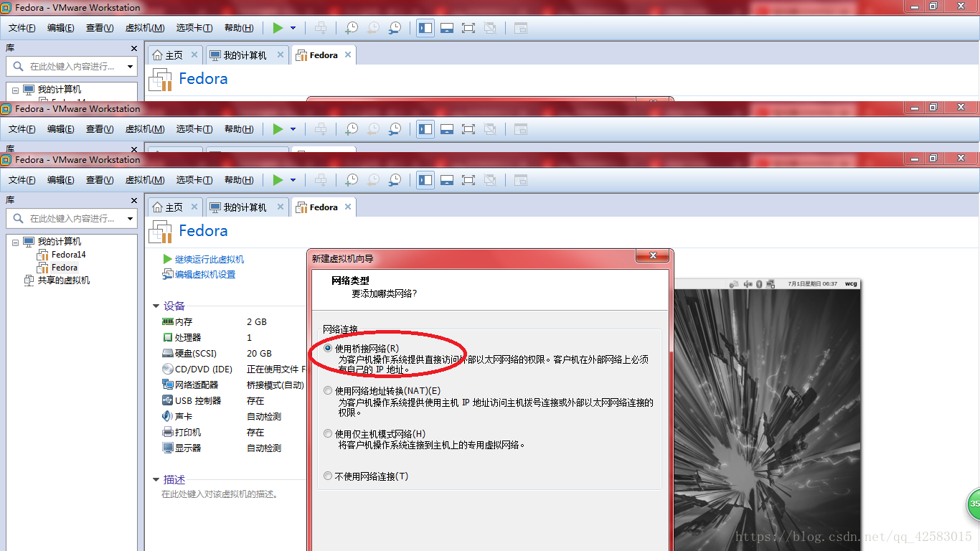The image size is (980, 551).
Task: Click Send Ctrl+Alt+Del icon in frontmost window toolbar
Action: [321, 179]
